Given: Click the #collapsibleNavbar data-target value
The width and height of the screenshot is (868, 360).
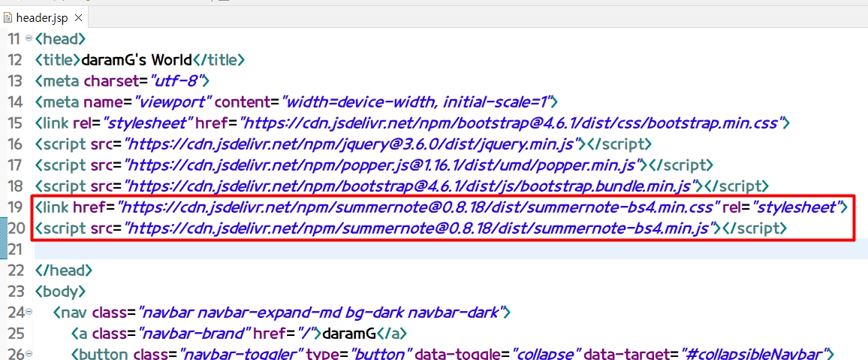Looking at the screenshot, I should [753, 354].
